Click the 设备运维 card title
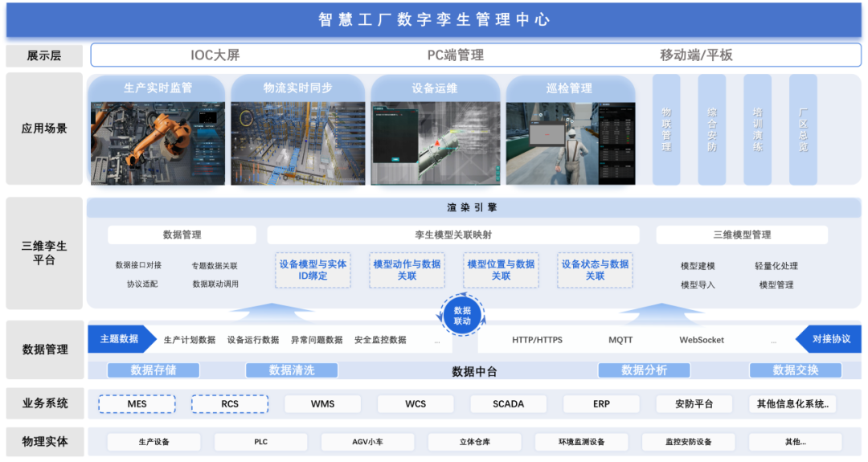The width and height of the screenshot is (868, 462). pyautogui.click(x=435, y=88)
